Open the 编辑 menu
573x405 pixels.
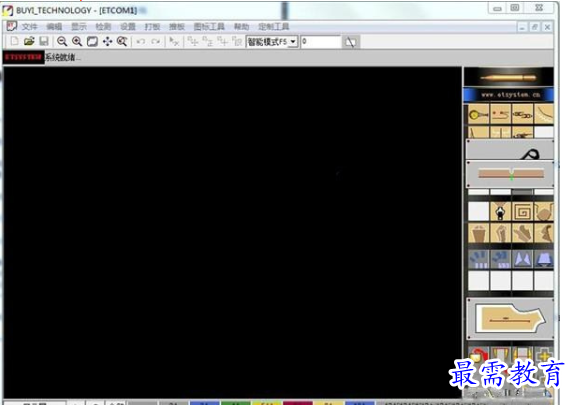click(54, 27)
